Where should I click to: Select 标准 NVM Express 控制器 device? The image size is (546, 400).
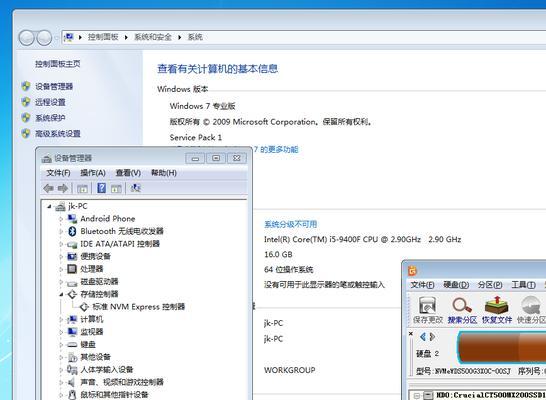tap(138, 307)
